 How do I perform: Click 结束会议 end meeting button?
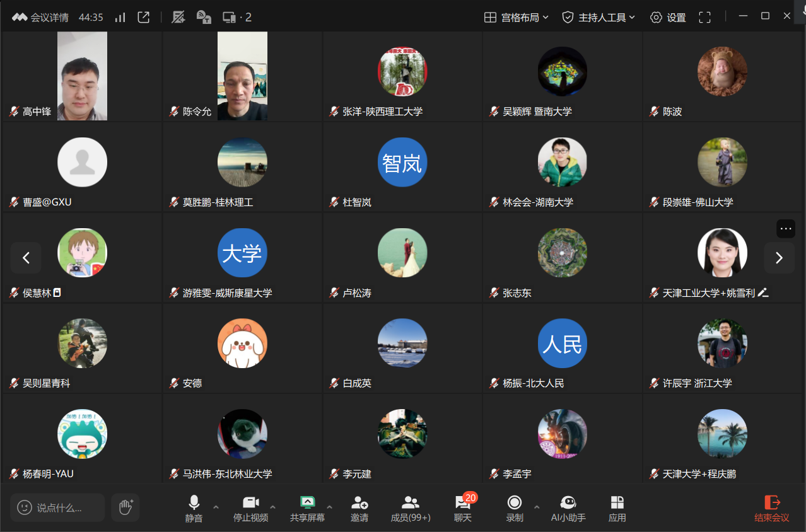click(x=771, y=508)
